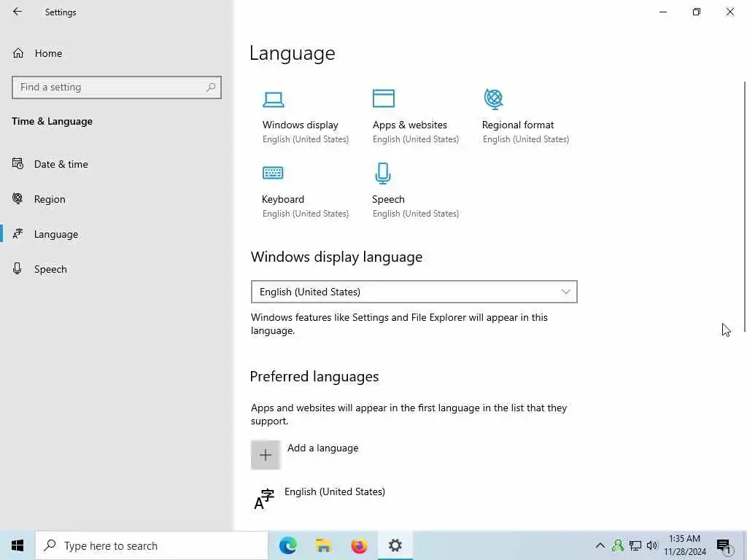Image resolution: width=747 pixels, height=560 pixels.
Task: Click the green user tray icon
Action: pyautogui.click(x=618, y=545)
